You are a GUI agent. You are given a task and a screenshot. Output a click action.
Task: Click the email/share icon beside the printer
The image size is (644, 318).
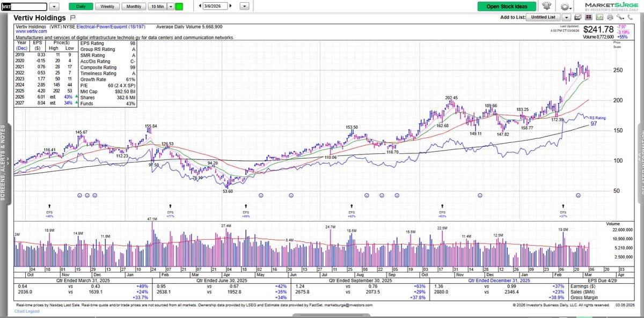click(598, 17)
